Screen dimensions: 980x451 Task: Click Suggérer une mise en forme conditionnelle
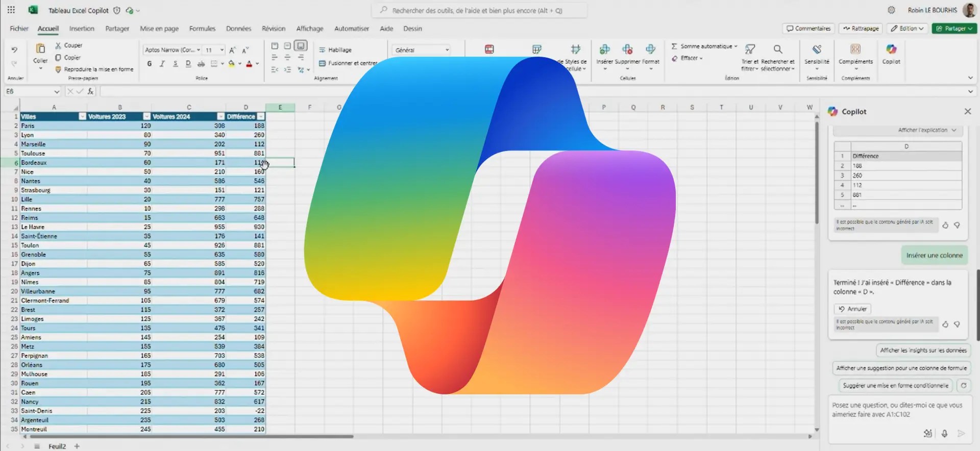[895, 386]
